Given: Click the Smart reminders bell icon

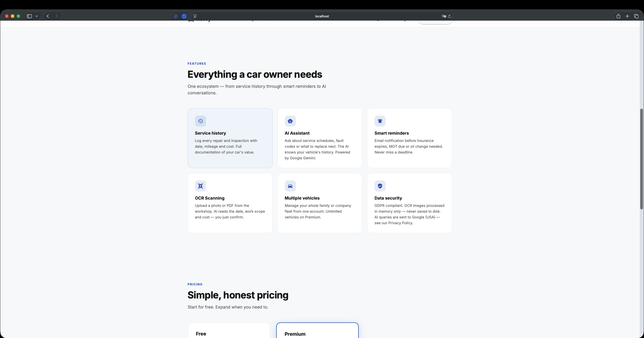Looking at the screenshot, I should 380,121.
